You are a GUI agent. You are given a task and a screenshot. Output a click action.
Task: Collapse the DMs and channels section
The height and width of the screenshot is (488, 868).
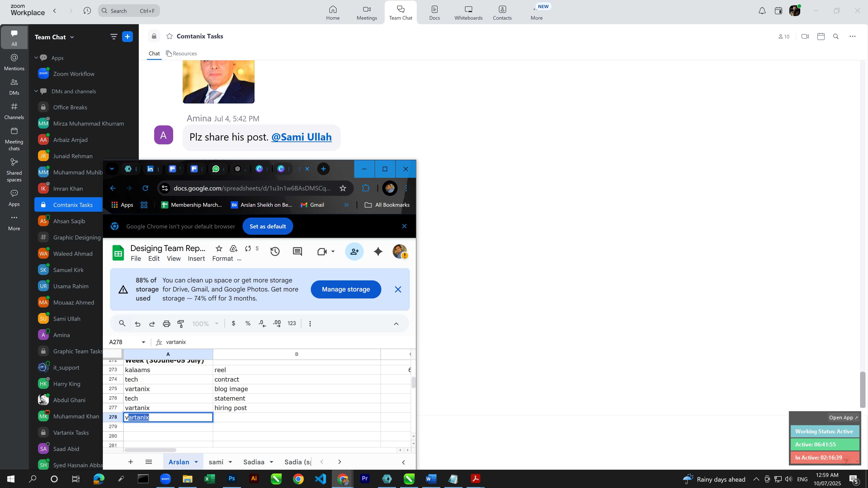36,91
